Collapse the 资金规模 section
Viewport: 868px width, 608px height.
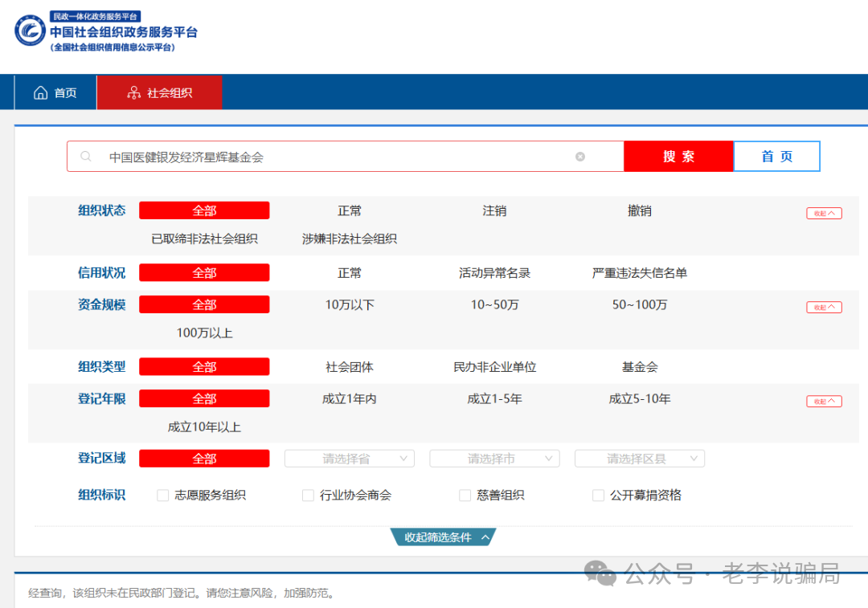[824, 306]
